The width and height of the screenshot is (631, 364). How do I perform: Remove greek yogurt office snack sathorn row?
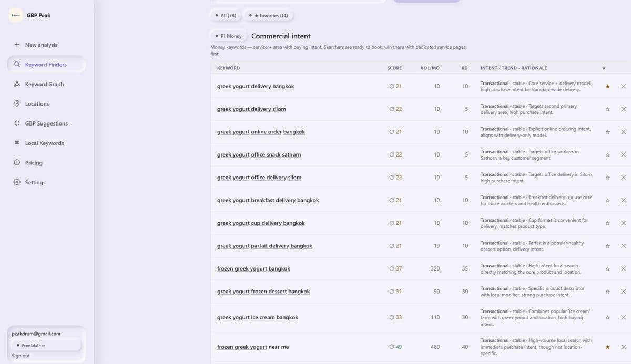623,155
